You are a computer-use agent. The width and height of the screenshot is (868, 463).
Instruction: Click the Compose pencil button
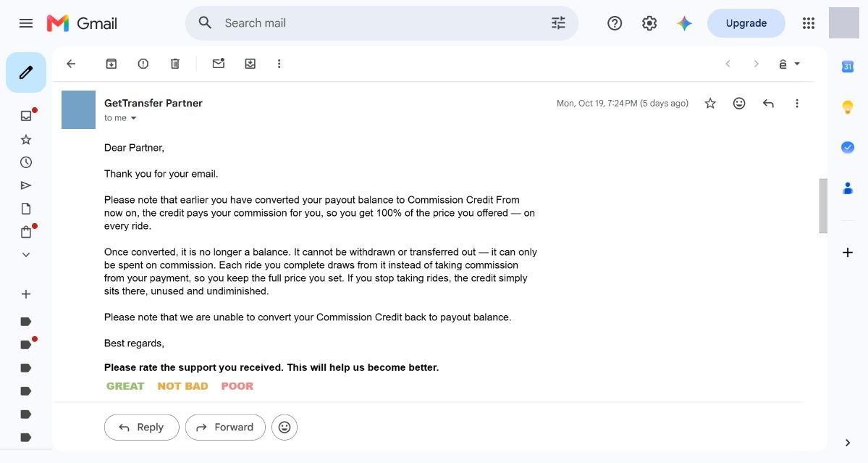coord(26,72)
